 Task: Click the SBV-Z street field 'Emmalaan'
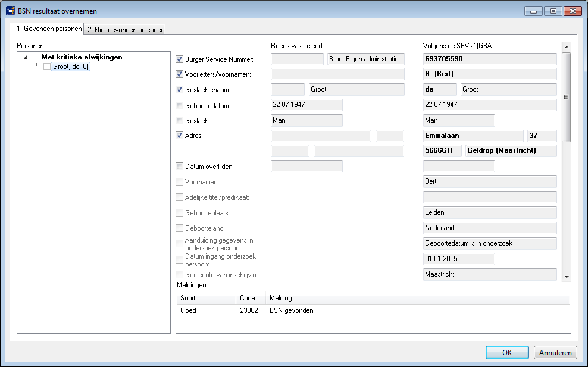tap(473, 136)
